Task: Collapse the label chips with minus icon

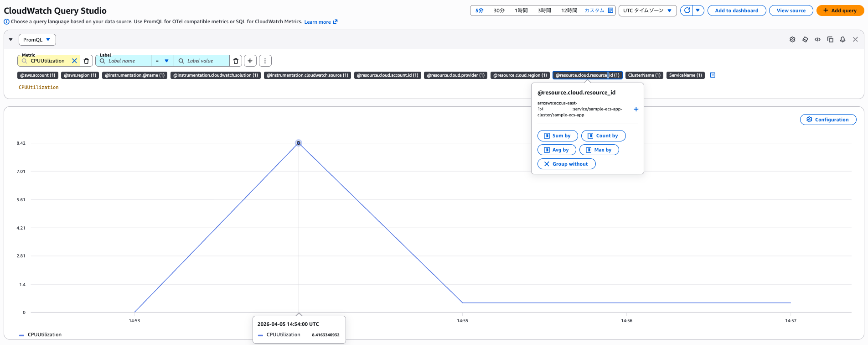Action: (713, 75)
